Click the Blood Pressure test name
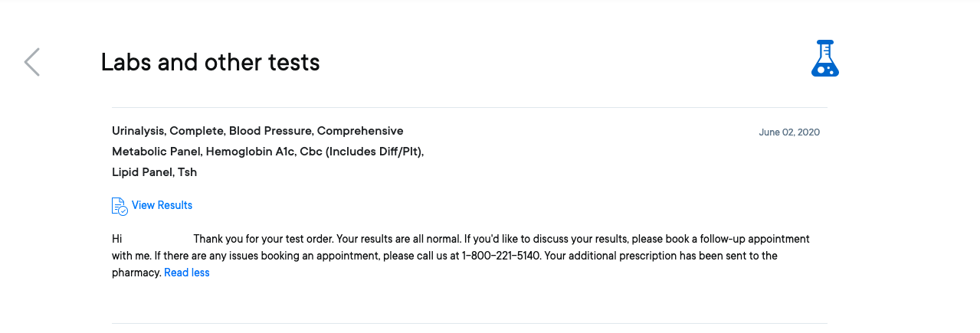 (271, 131)
